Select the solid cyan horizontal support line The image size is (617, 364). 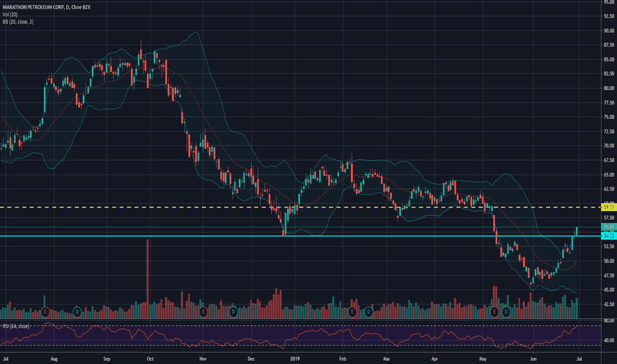(301, 236)
